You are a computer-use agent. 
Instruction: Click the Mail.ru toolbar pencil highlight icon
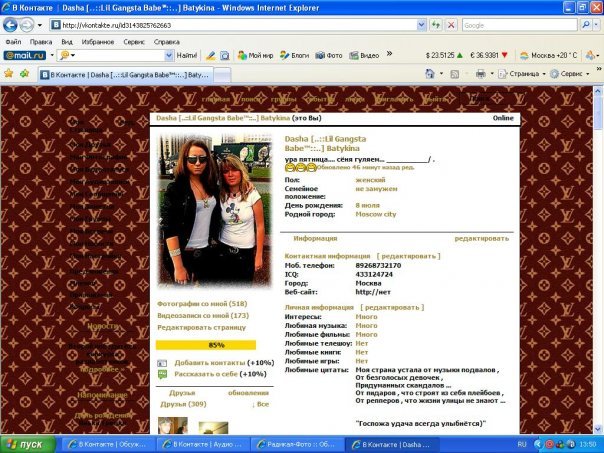210,55
